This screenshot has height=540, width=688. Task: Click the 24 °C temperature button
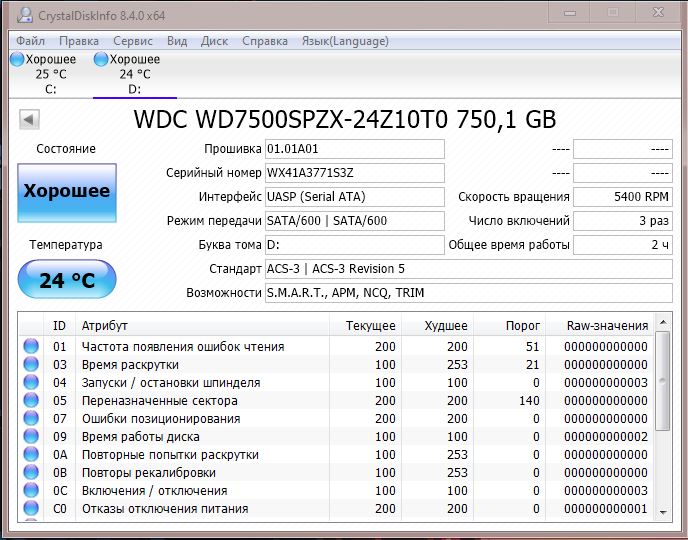(x=67, y=279)
